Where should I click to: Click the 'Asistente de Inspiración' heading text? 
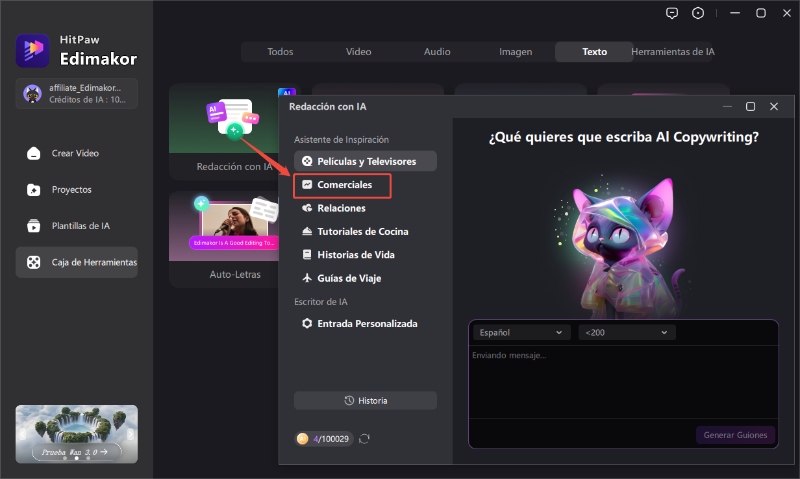point(341,140)
